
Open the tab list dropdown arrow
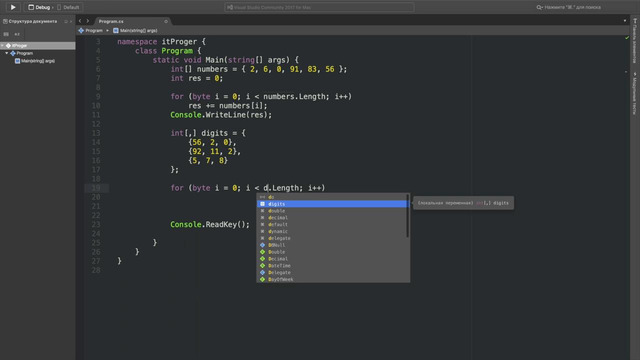coord(624,21)
